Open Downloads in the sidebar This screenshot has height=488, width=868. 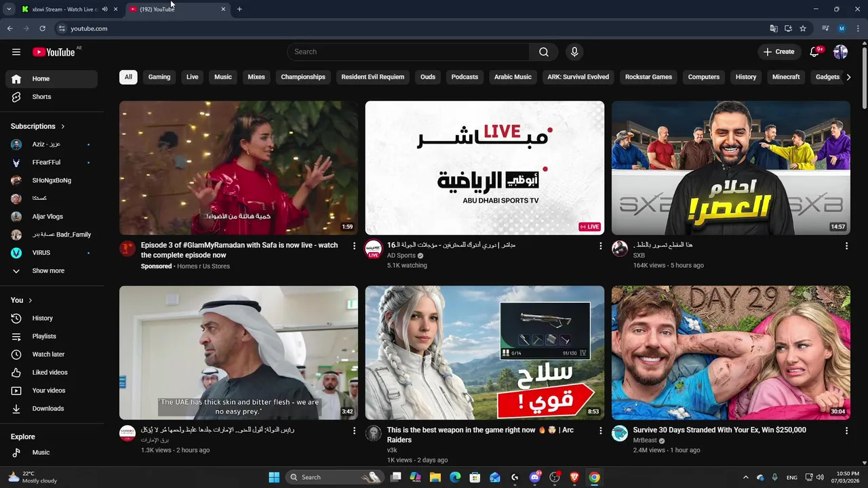point(52,409)
